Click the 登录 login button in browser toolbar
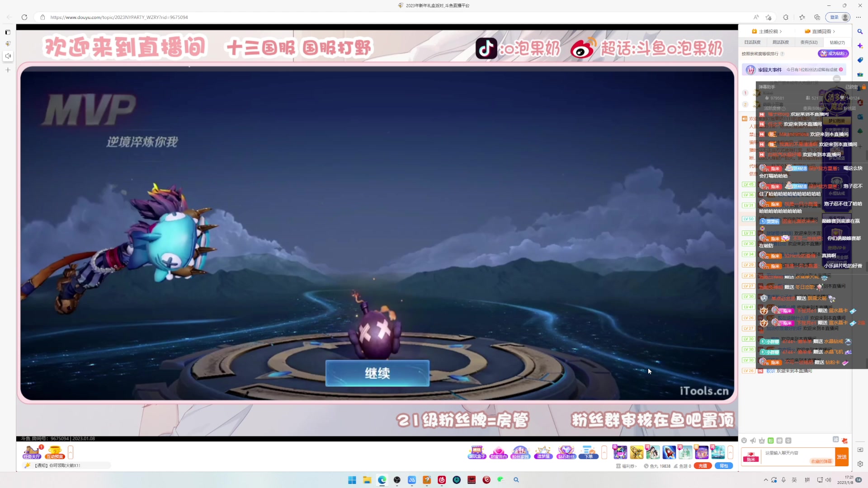 (838, 17)
